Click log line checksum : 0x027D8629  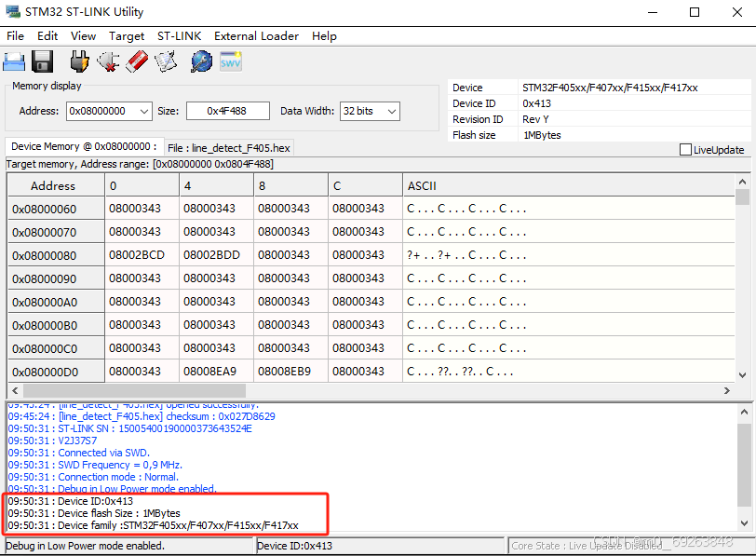click(142, 416)
